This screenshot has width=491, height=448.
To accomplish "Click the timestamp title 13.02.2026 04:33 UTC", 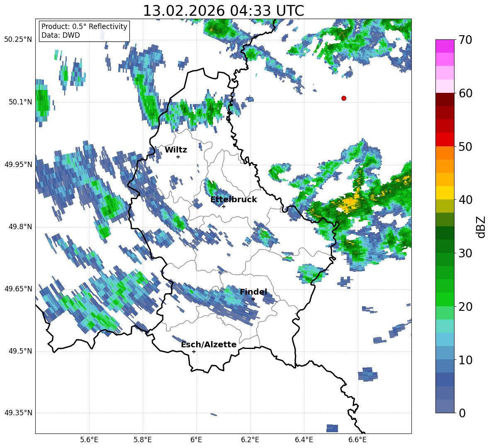I will point(223,11).
